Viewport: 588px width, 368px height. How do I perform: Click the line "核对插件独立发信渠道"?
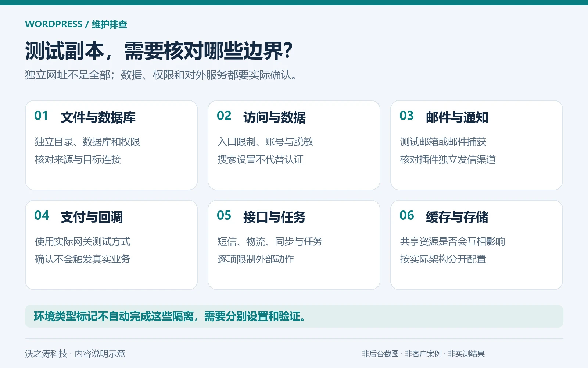coord(448,159)
